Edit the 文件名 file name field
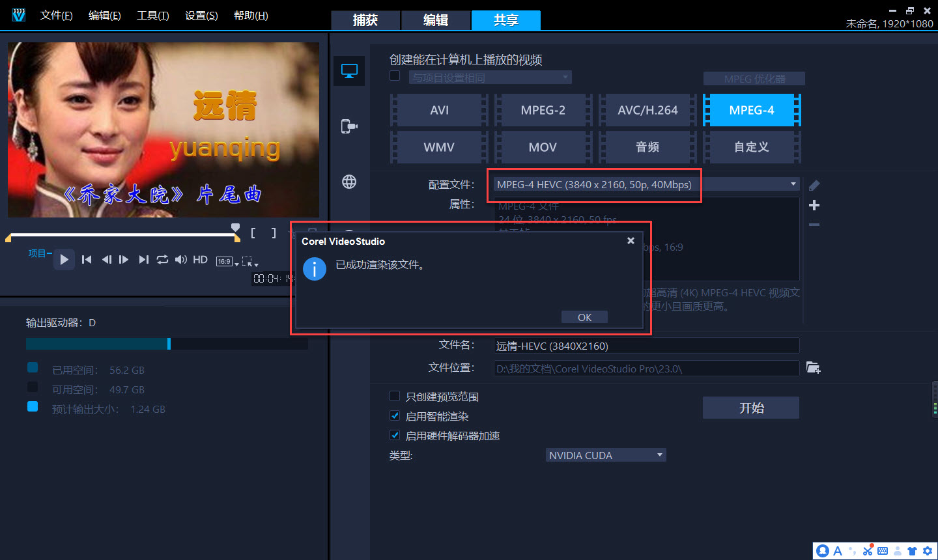 646,346
